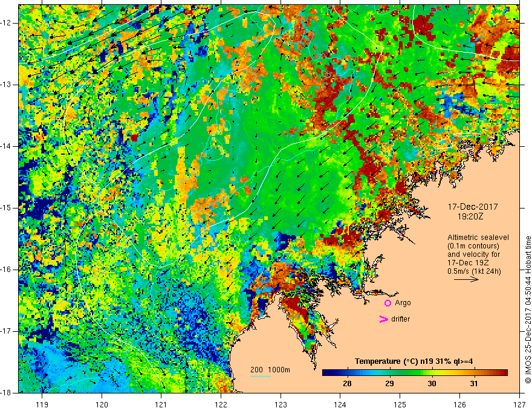Click the 'and velocity for' text line
This screenshot has height=411, width=532.
point(473,254)
